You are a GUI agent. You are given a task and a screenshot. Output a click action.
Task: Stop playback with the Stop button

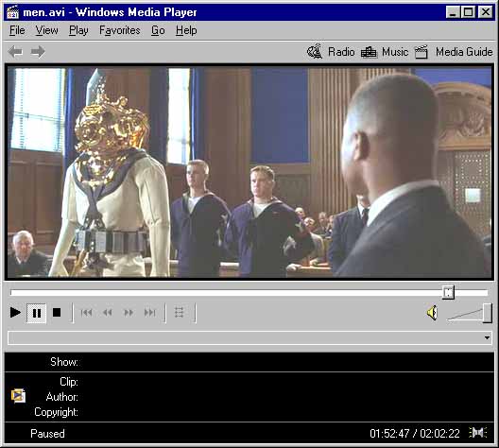point(57,313)
